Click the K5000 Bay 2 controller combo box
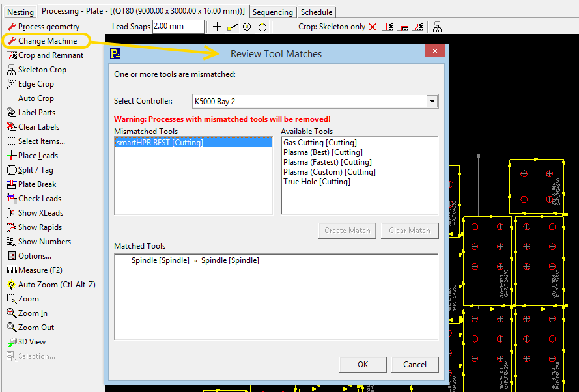579x392 pixels. click(315, 101)
